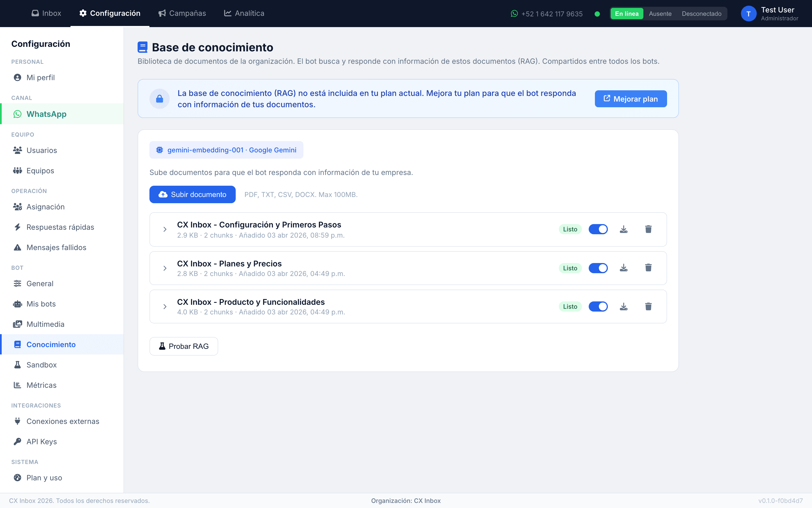Download the Producto y Funcionalidades document
Screen dimensions: 812x508
tap(623, 306)
